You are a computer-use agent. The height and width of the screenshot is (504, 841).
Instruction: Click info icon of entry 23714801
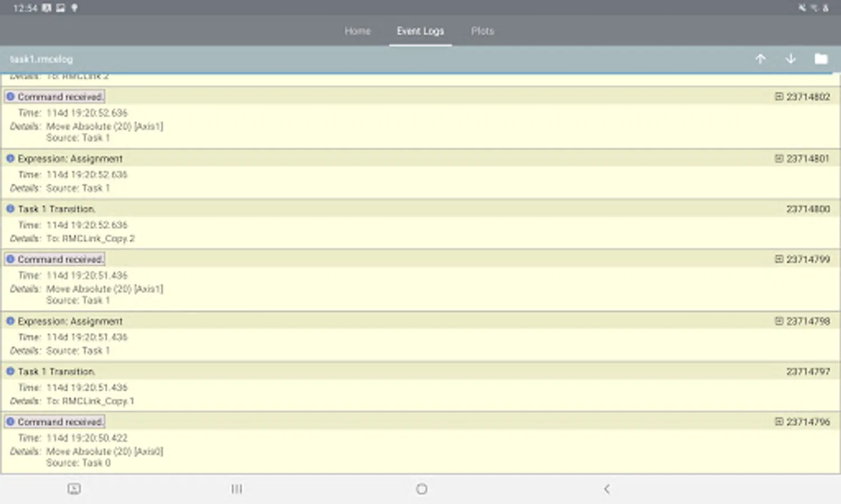click(x=10, y=158)
